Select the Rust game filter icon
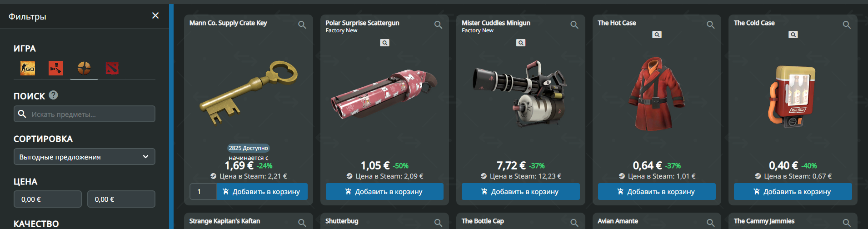This screenshot has width=868, height=229. [56, 69]
